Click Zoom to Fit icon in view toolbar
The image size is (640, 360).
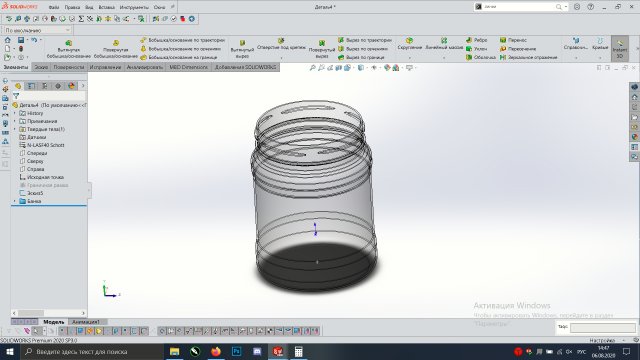(312, 68)
